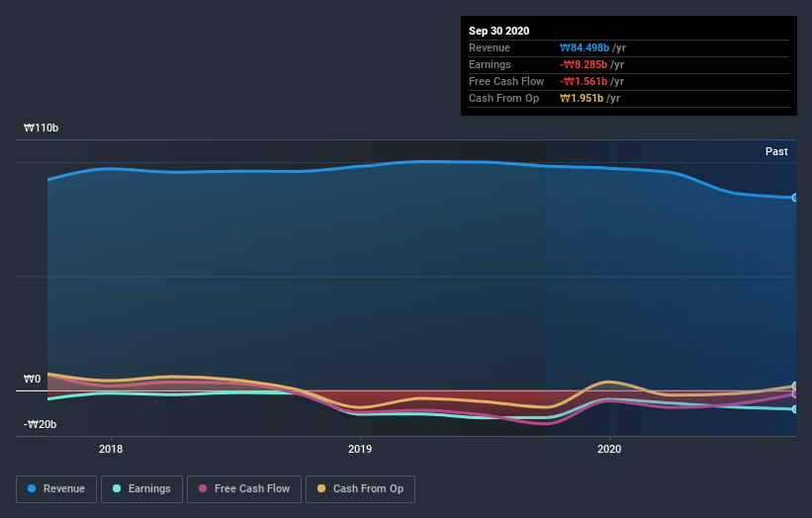Click the ₩84.498b revenue value
Viewport: 812px width, 518px height.
585,47
